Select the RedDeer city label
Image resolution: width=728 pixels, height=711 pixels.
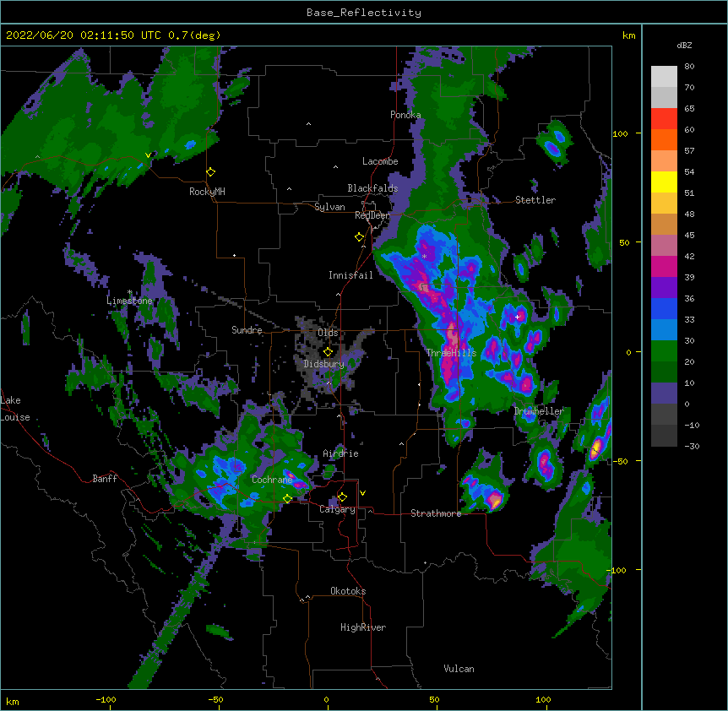(x=372, y=215)
